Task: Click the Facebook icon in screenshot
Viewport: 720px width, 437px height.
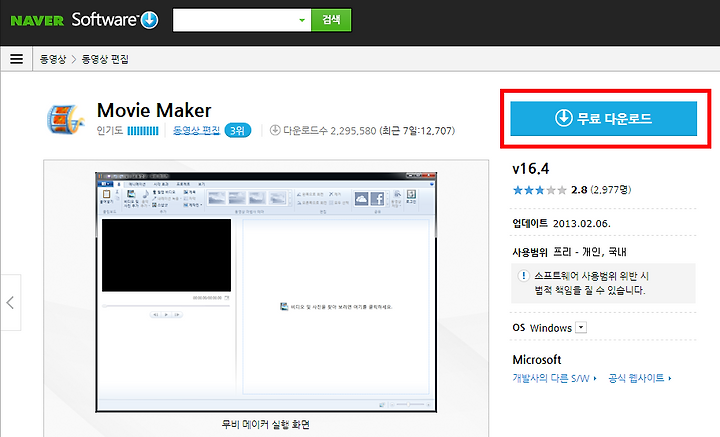Action: 377,198
